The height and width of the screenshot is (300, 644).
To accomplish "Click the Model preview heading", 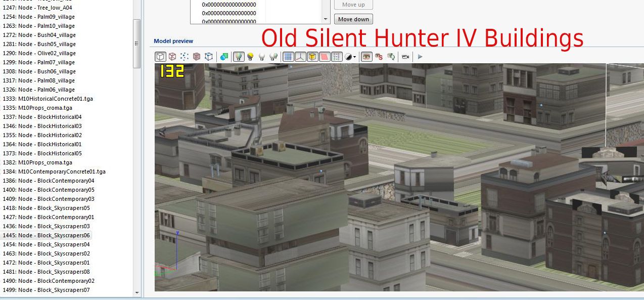I will 173,41.
